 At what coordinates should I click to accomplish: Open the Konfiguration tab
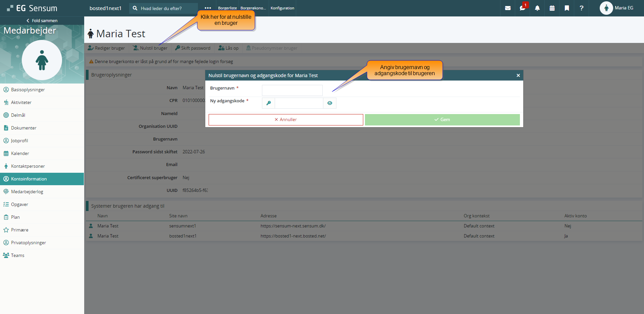pos(282,8)
